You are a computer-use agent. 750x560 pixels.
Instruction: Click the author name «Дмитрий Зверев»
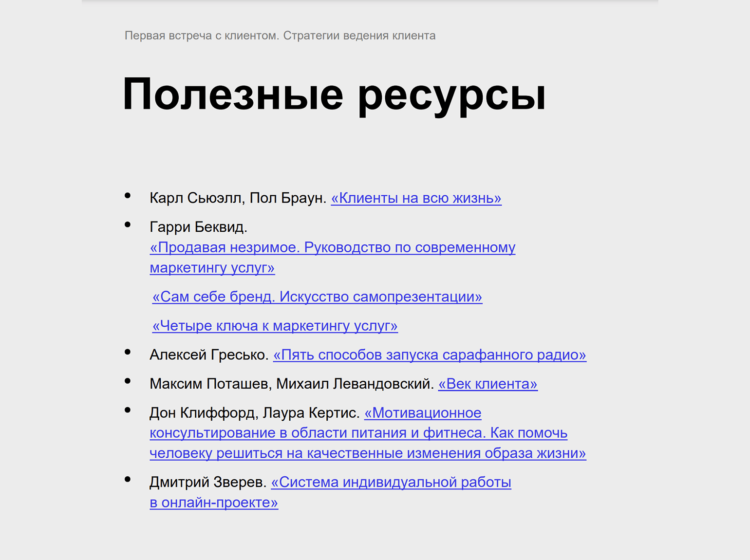pos(208,482)
